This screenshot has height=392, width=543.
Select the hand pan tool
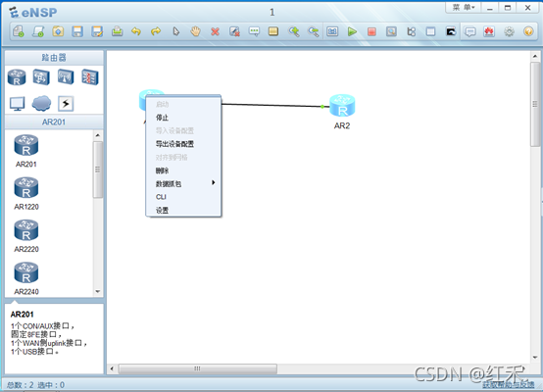tap(196, 32)
